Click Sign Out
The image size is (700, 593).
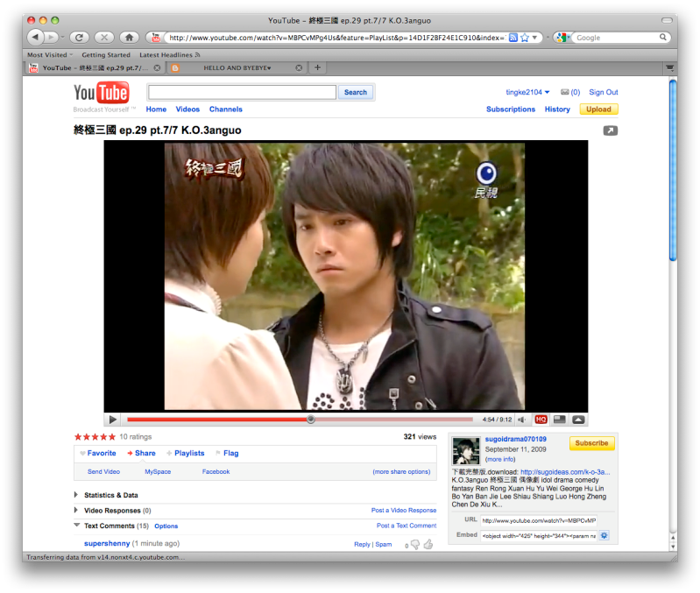click(x=603, y=92)
